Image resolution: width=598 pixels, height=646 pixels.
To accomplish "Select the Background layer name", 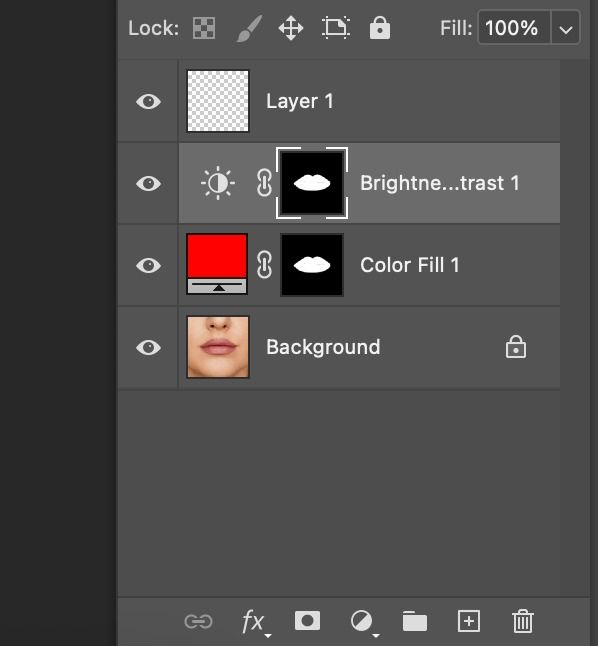I will [x=323, y=347].
